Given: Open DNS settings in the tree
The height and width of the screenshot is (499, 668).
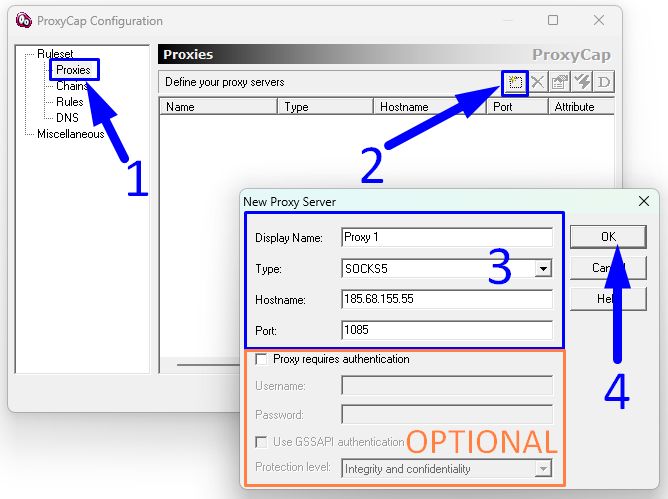Looking at the screenshot, I should click(67, 118).
